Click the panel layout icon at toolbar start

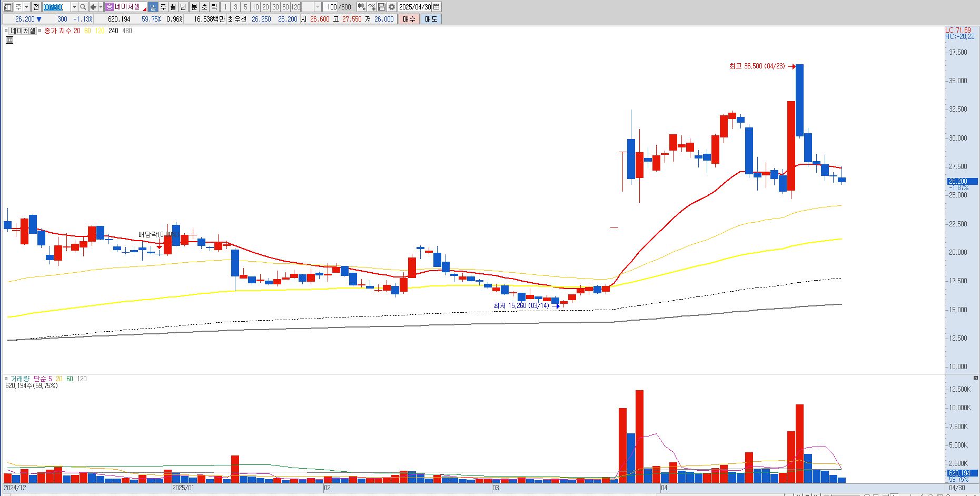click(7, 7)
